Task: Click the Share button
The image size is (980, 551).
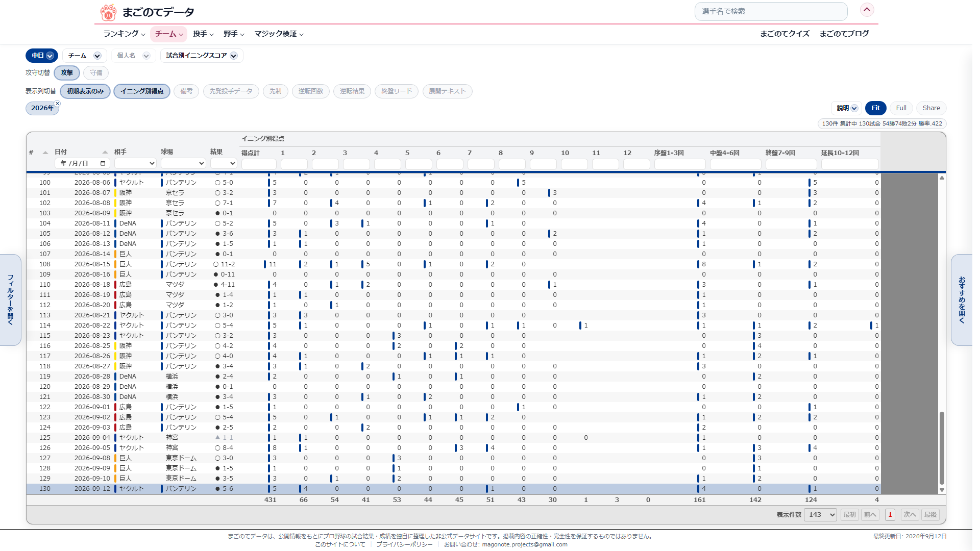Action: (931, 108)
